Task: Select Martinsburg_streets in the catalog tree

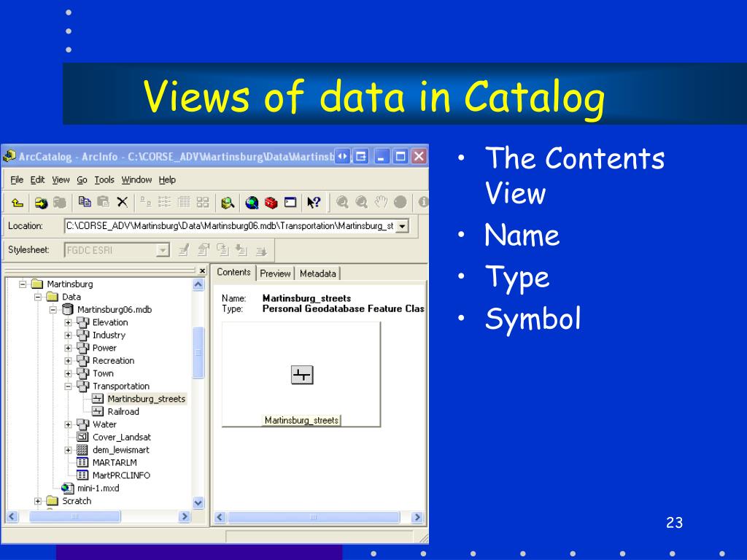Action: [146, 399]
